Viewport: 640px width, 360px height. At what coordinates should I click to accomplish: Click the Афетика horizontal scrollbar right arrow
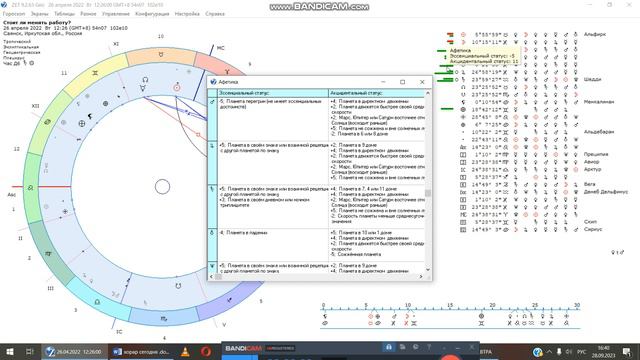point(421,277)
